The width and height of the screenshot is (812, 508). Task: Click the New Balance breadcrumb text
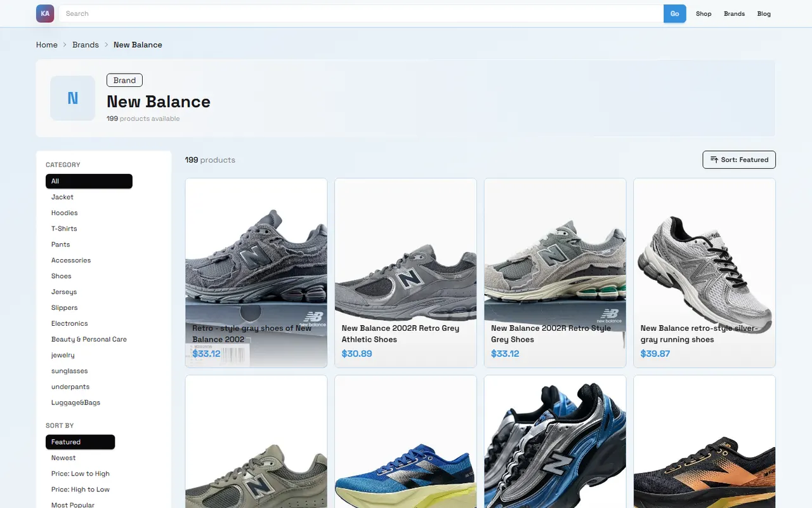coord(138,45)
